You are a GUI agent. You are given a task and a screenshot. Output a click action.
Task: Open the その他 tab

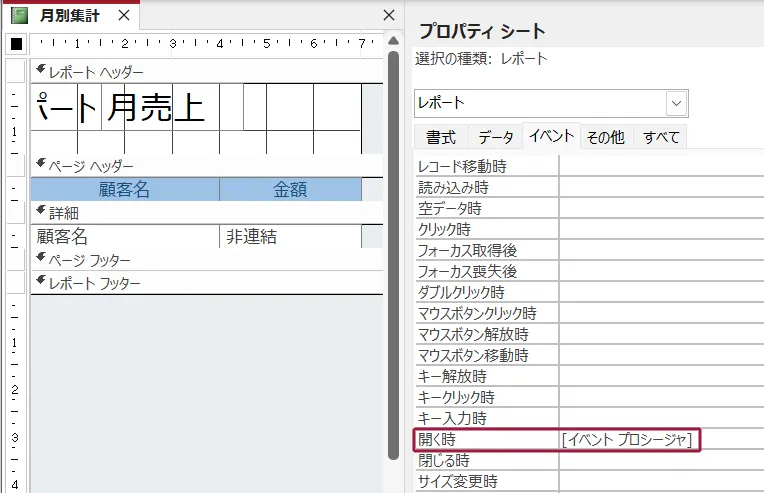605,138
